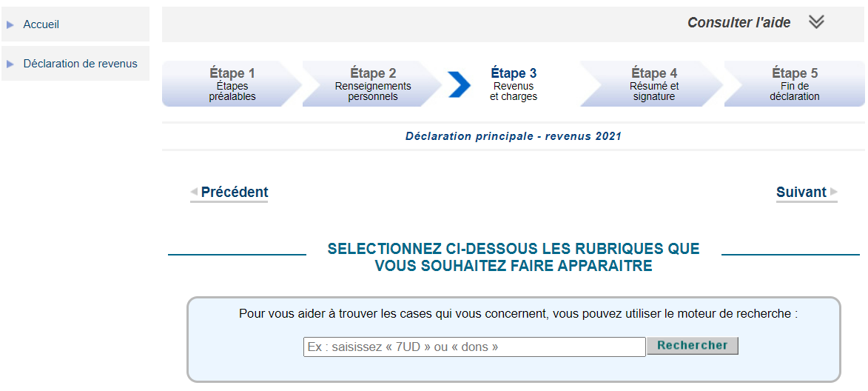
Task: Click the Précédent link text
Action: click(235, 193)
